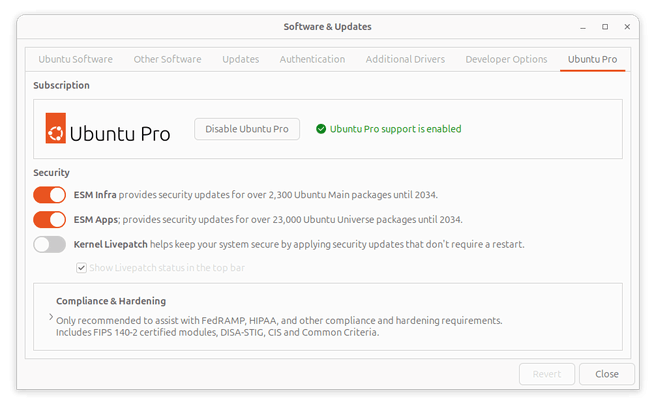
Task: Click the 'Only recommended to assist with FedRAMP' line
Action: [x=279, y=321]
